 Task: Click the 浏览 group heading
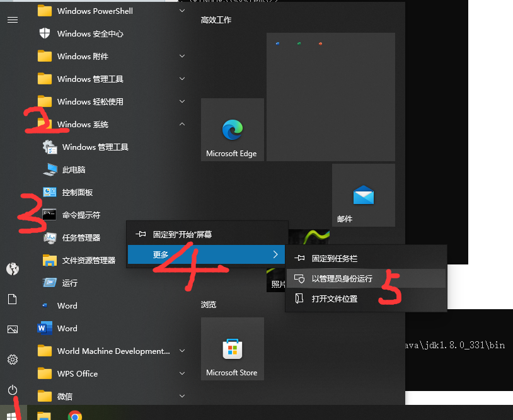tap(209, 304)
